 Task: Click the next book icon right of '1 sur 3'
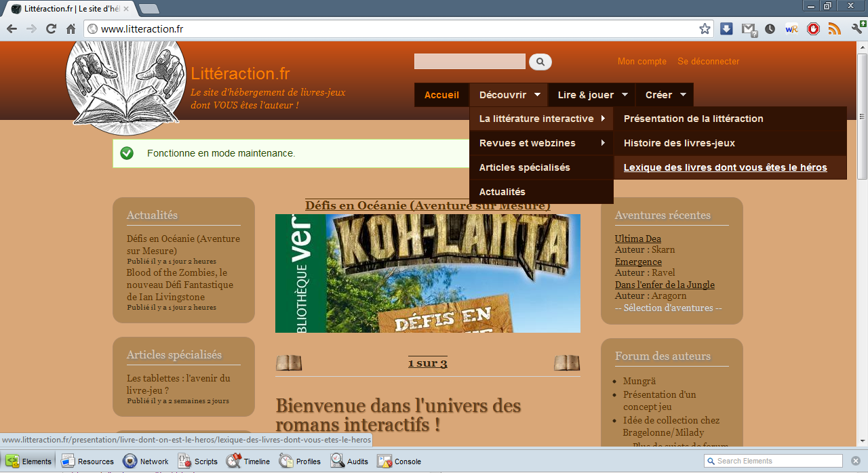click(x=567, y=363)
